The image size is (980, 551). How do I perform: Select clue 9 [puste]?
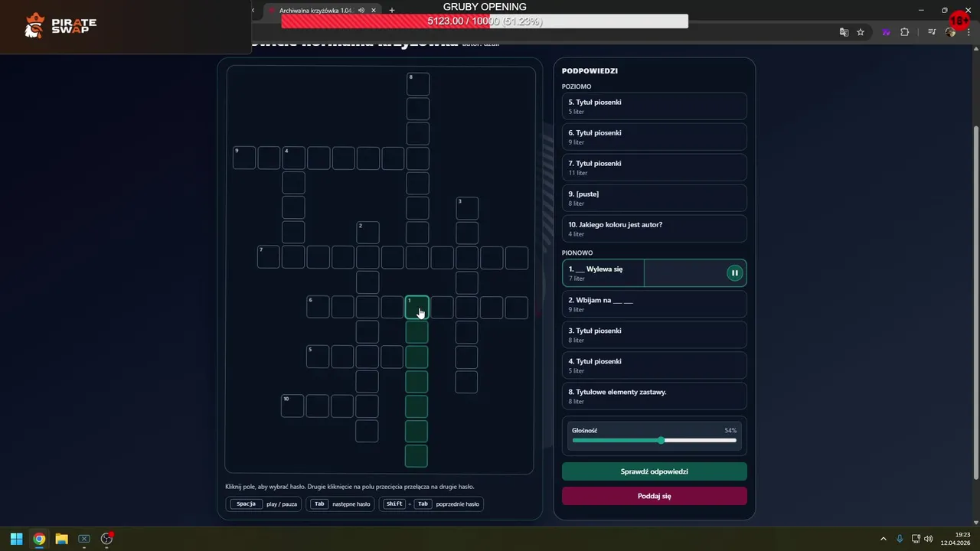click(654, 197)
